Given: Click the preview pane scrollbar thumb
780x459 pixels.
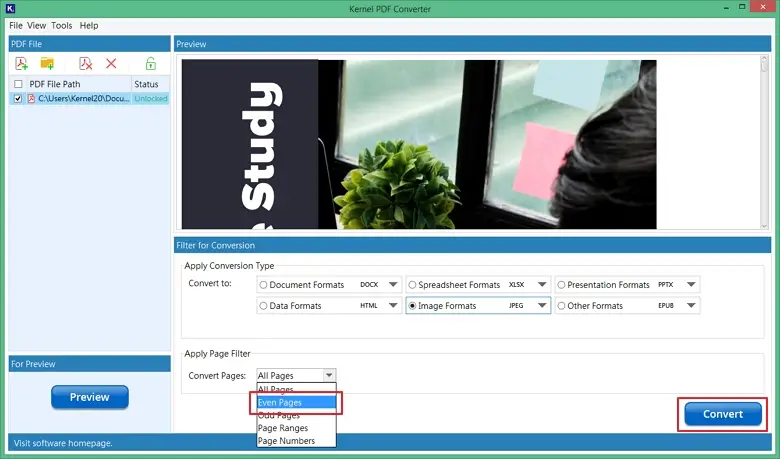Looking at the screenshot, I should click(765, 66).
